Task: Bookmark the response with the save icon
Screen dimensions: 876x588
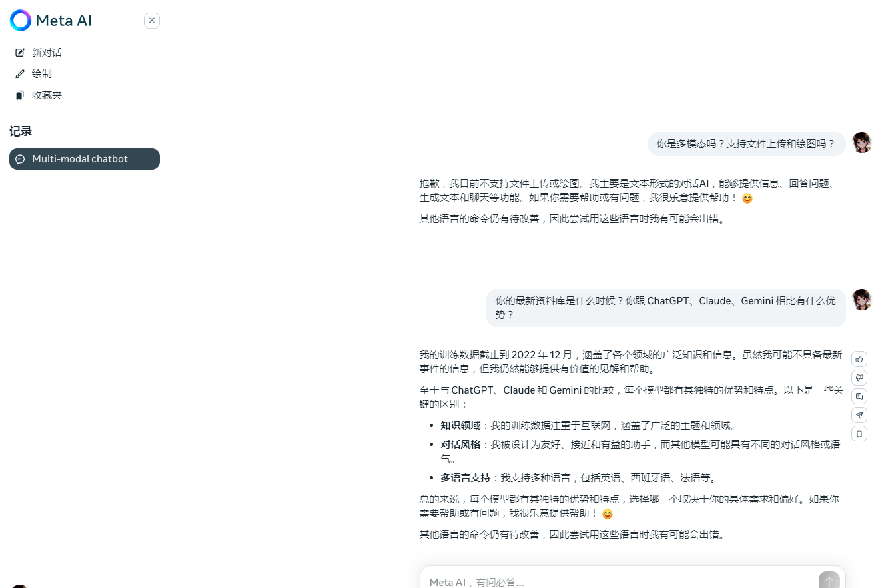Action: click(859, 434)
